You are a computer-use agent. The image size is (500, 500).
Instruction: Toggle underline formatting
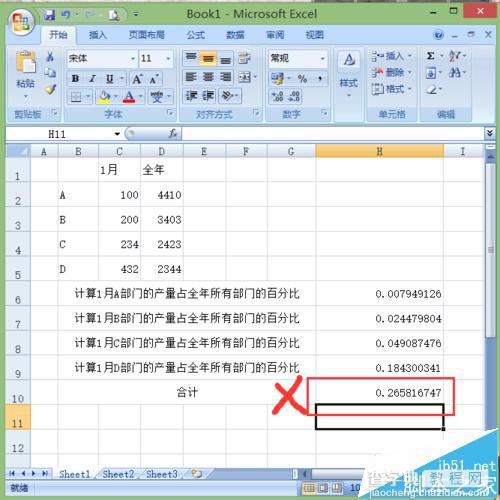coord(110,79)
